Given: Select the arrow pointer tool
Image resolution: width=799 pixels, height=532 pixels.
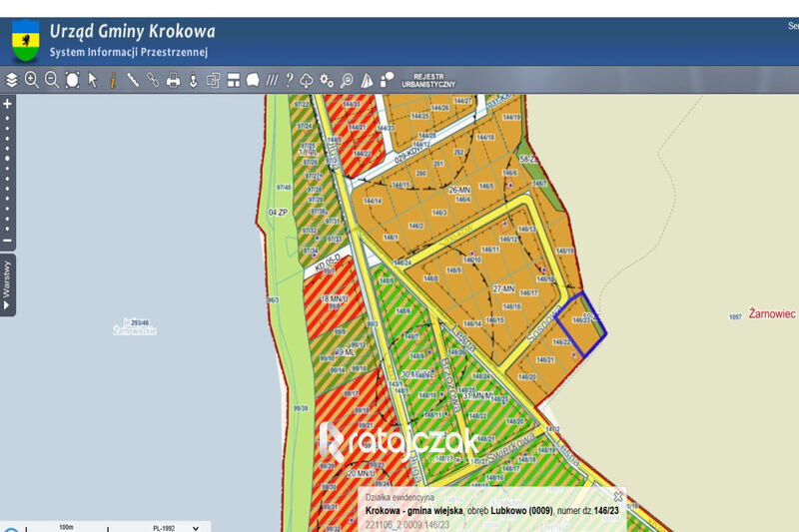Looking at the screenshot, I should [x=92, y=80].
